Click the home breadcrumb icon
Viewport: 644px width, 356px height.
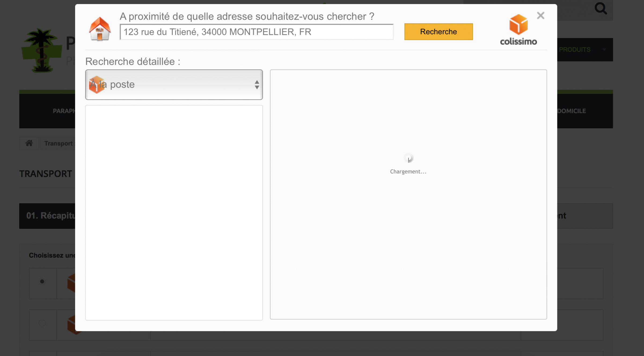pyautogui.click(x=29, y=143)
